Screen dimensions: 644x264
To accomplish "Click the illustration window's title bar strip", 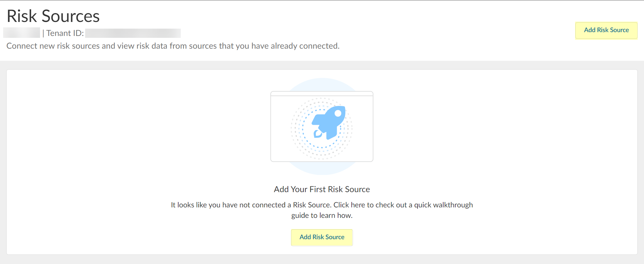I will point(322,94).
